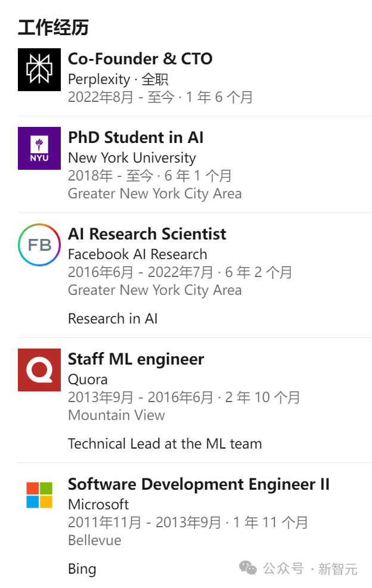Click the Microsoft company name text
This screenshot has width=372, height=588.
98,505
